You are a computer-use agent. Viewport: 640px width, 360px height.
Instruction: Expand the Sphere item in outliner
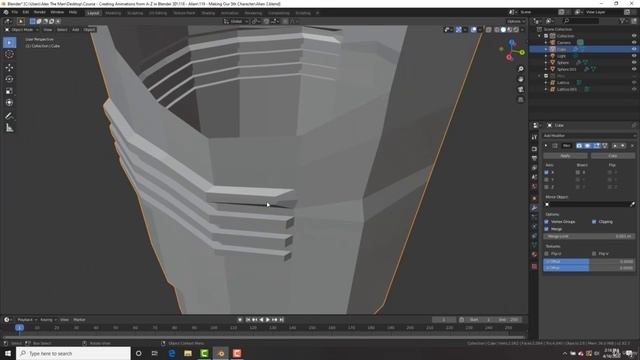(546, 62)
